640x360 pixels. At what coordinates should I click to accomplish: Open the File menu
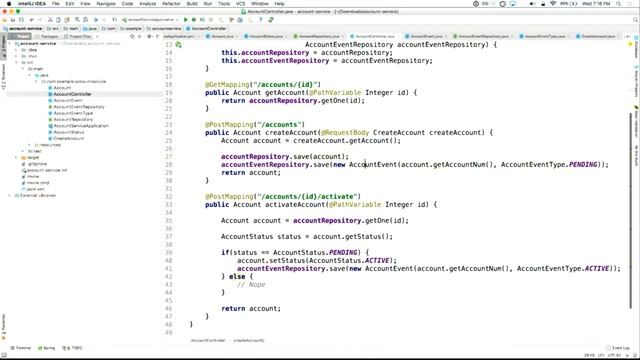pos(56,4)
